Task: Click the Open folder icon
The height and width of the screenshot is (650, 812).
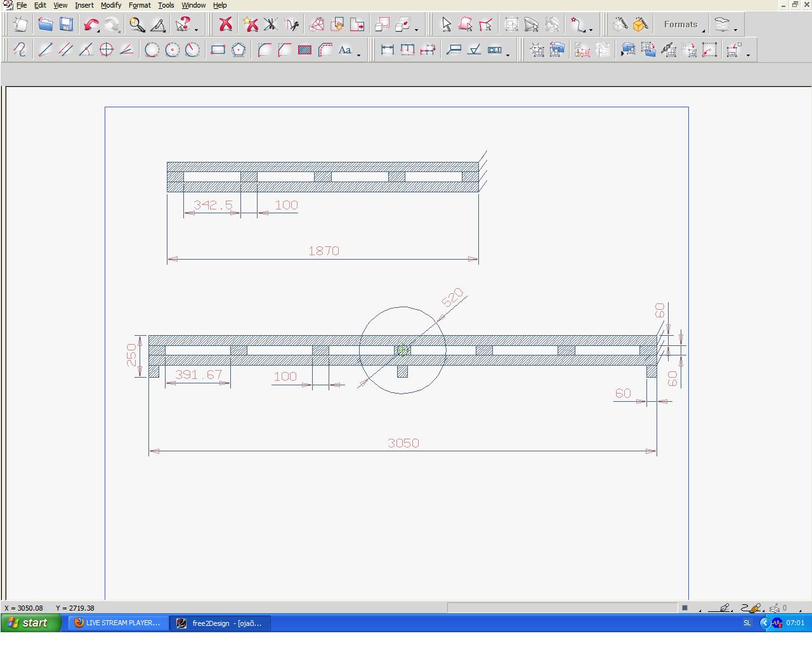Action: (x=44, y=25)
